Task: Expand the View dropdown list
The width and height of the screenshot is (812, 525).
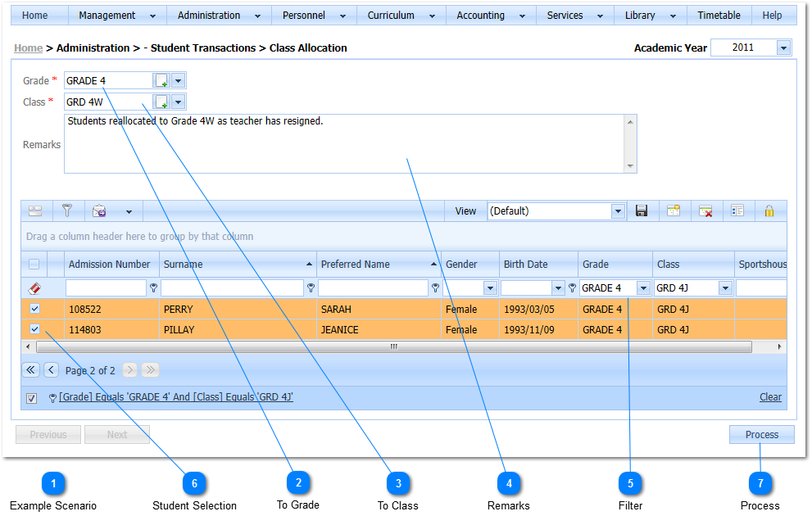Action: pos(618,211)
